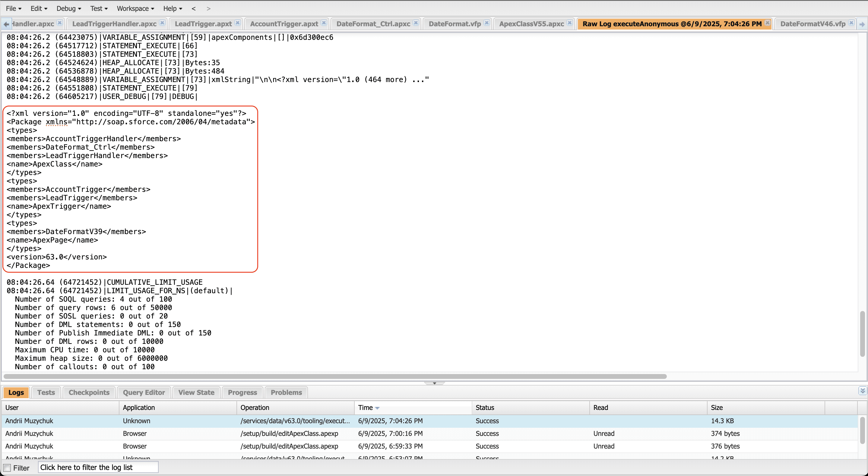Open the Workspace dropdown menu
Image resolution: width=868 pixels, height=476 pixels.
[x=135, y=8]
